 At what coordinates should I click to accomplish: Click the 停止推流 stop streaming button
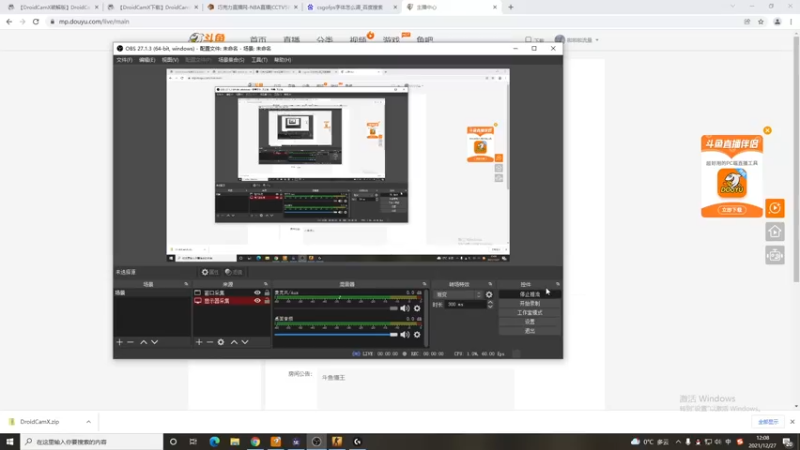coord(530,294)
